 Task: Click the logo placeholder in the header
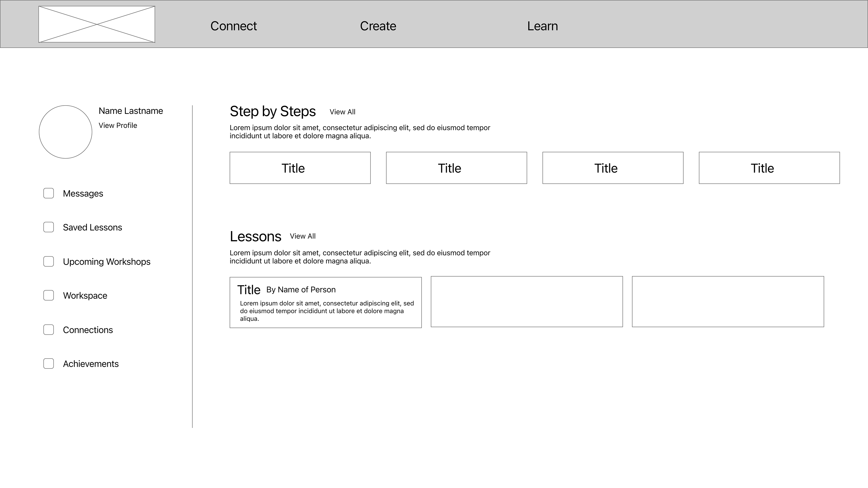(97, 24)
